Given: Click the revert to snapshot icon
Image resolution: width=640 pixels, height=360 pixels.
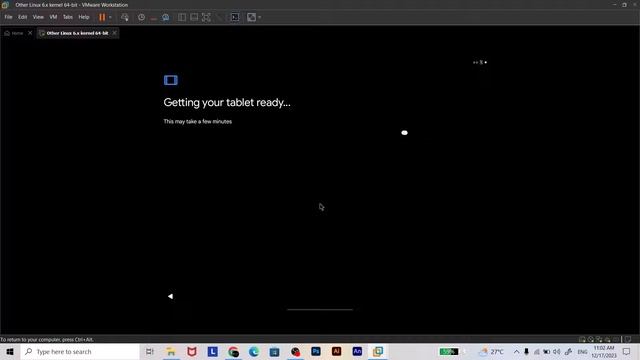Looking at the screenshot, I should 153,17.
